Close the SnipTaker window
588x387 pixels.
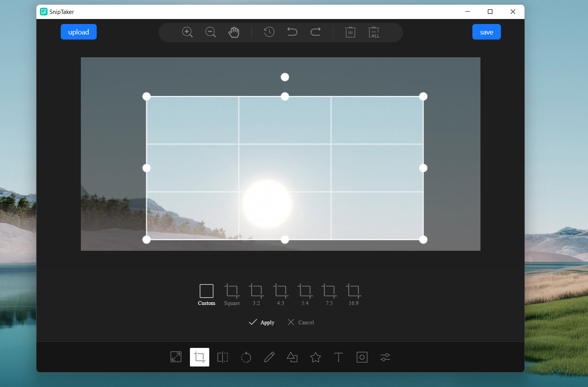point(513,12)
